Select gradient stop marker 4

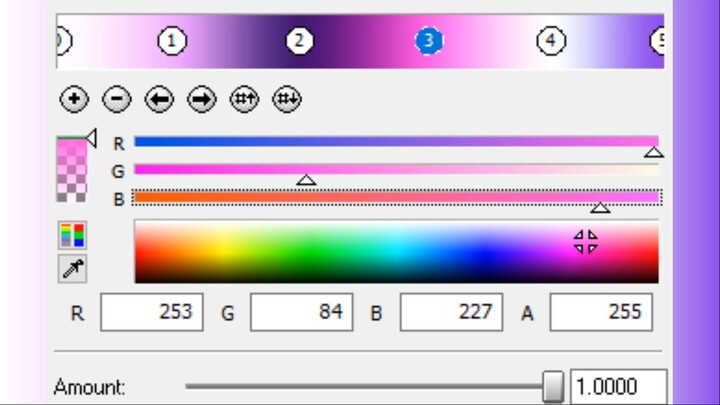tap(551, 41)
